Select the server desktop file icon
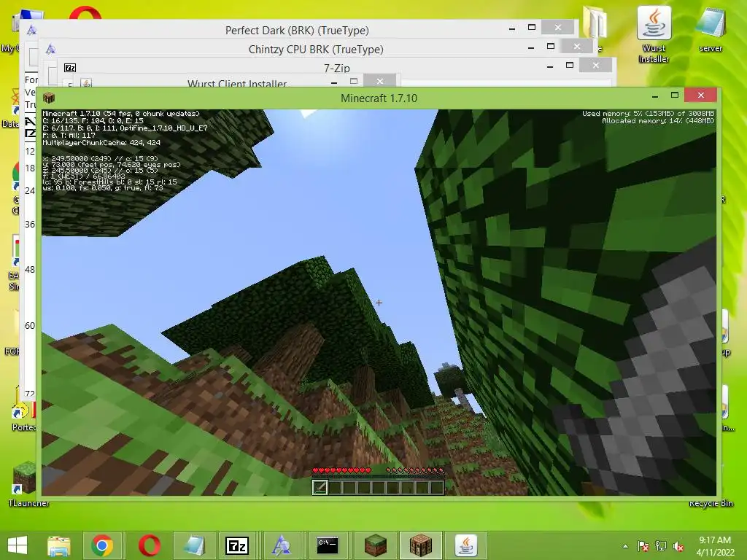 [711, 29]
